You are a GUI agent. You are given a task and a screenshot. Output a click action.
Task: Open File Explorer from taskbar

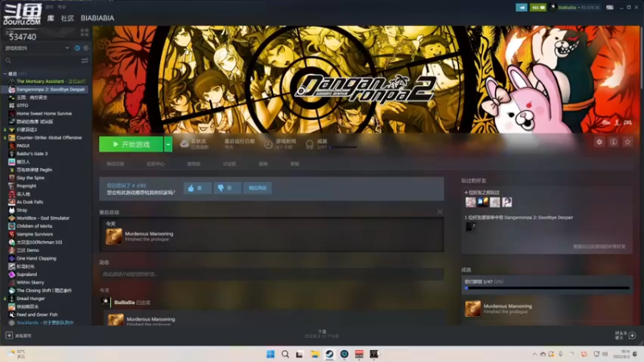315,354
